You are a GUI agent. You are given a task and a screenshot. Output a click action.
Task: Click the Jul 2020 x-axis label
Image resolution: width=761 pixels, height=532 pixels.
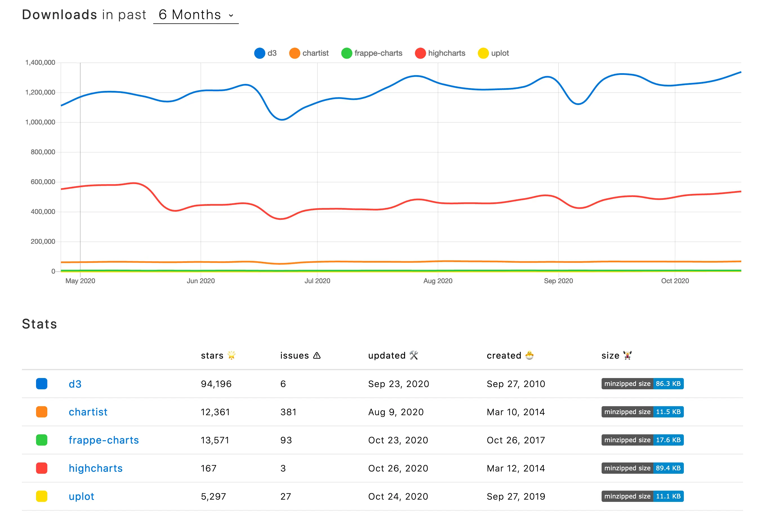[317, 281]
